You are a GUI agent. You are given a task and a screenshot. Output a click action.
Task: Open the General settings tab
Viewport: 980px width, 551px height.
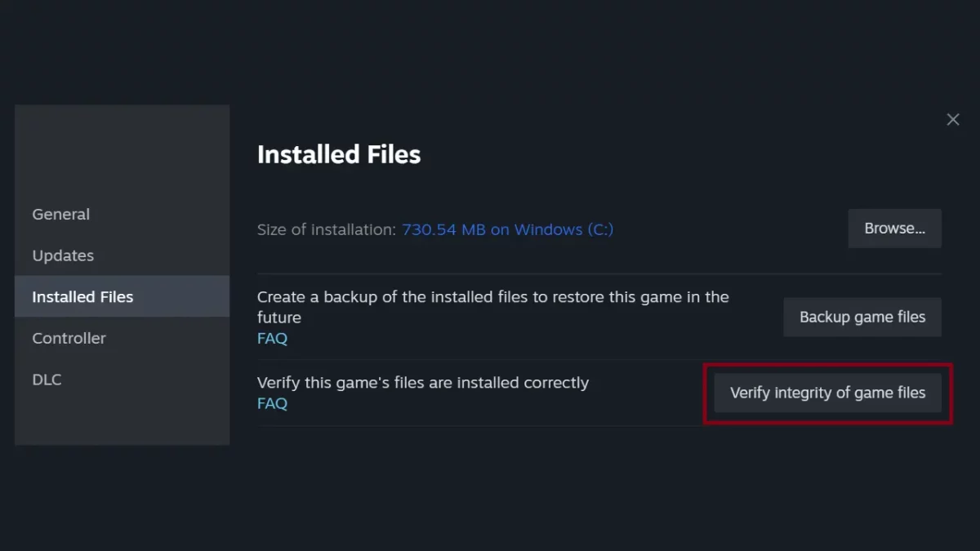click(61, 215)
